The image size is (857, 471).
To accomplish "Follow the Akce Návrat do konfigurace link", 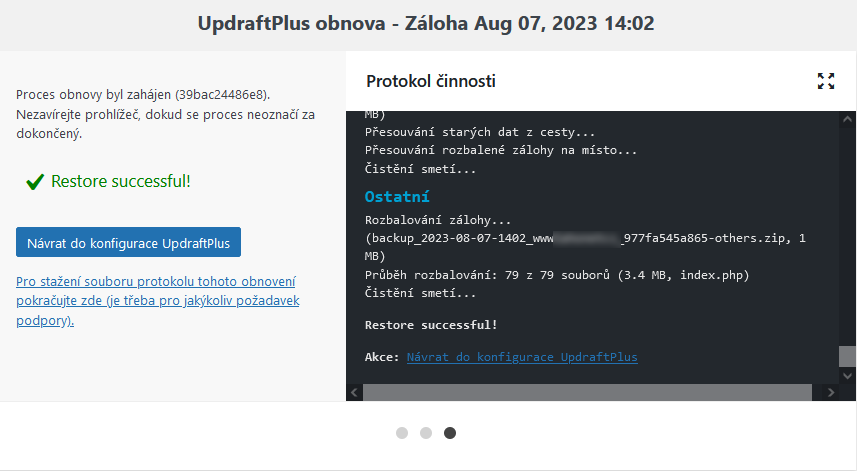I will coord(522,357).
